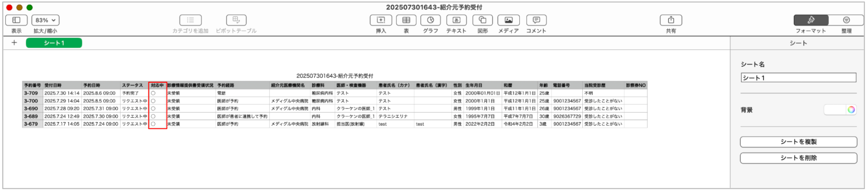Screen dimensions: 868x192
Task: Click the 共有 share icon
Action: (x=671, y=20)
